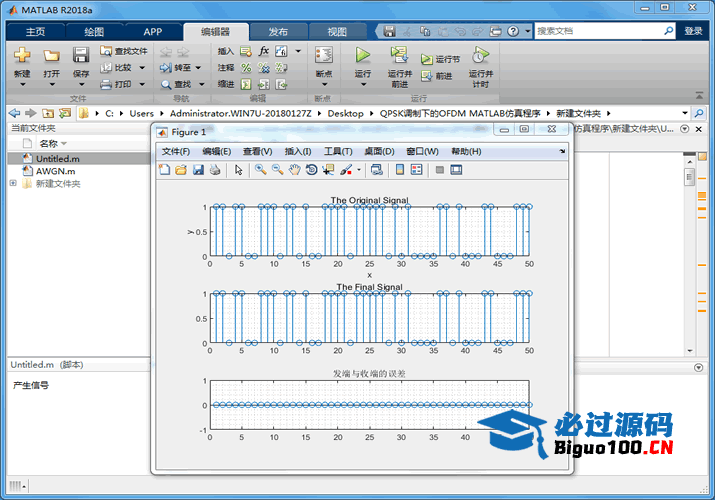Click the back navigation arrow in address bar
Viewport: 715px width, 500px height.
(x=15, y=113)
